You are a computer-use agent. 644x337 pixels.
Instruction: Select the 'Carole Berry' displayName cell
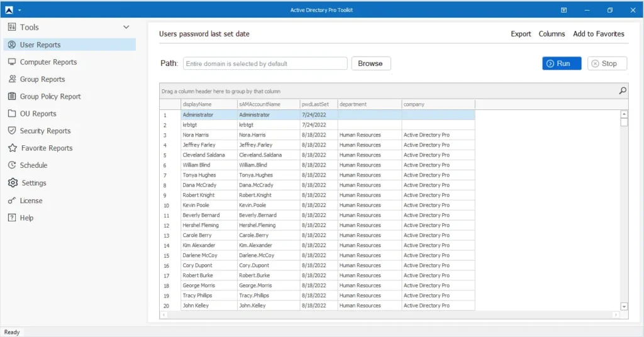click(x=209, y=235)
